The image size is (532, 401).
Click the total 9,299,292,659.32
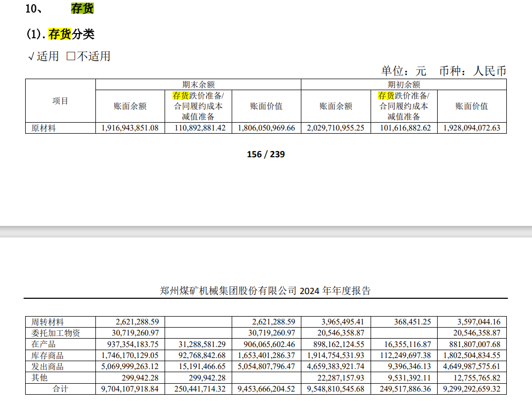[x=472, y=389]
